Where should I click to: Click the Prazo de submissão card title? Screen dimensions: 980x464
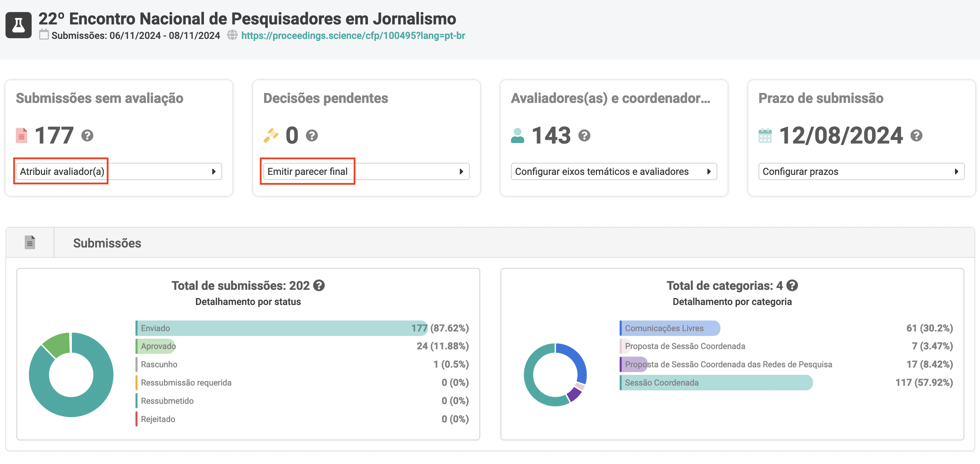(821, 98)
